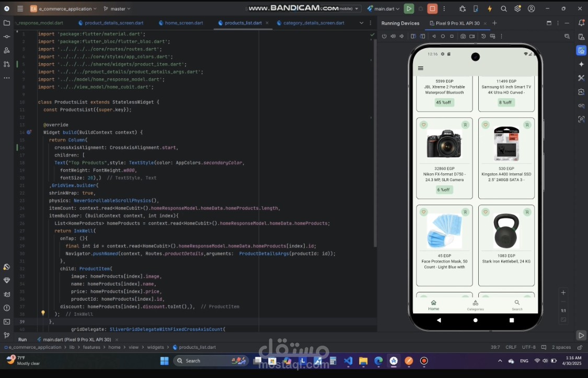Take emulator screenshot camera icon
The height and width of the screenshot is (378, 588).
(463, 37)
